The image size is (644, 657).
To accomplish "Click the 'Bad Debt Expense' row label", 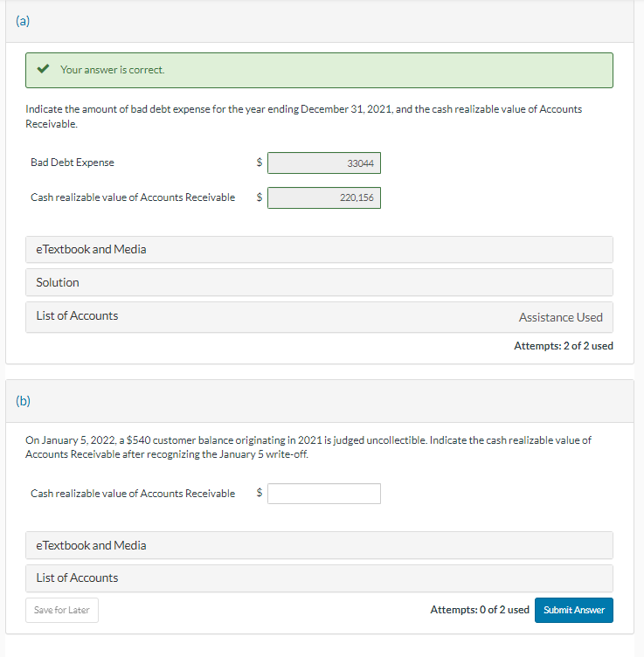I will [73, 163].
